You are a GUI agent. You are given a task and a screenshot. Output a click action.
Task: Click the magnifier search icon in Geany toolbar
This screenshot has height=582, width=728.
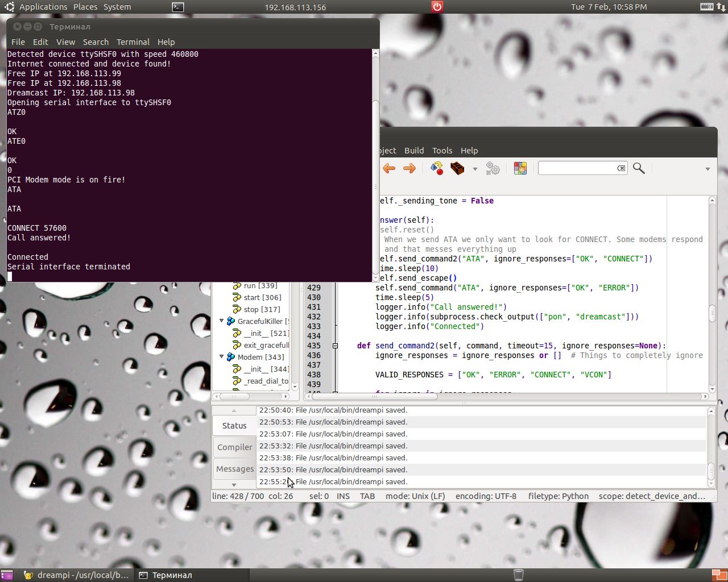point(639,168)
